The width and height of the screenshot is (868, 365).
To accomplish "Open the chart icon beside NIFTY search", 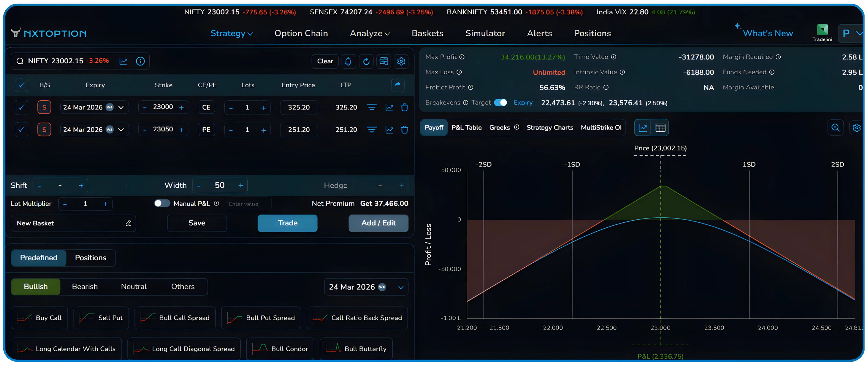I will click(124, 61).
